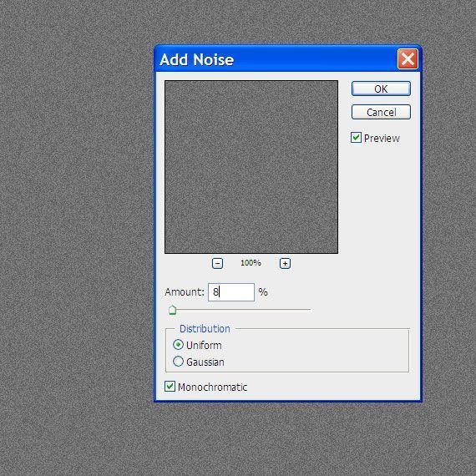Click inside the Amount percentage field

click(231, 292)
